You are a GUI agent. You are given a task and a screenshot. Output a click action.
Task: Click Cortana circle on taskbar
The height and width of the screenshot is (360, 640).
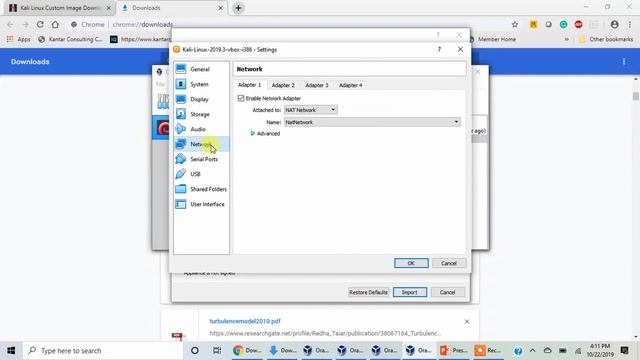coord(195,351)
